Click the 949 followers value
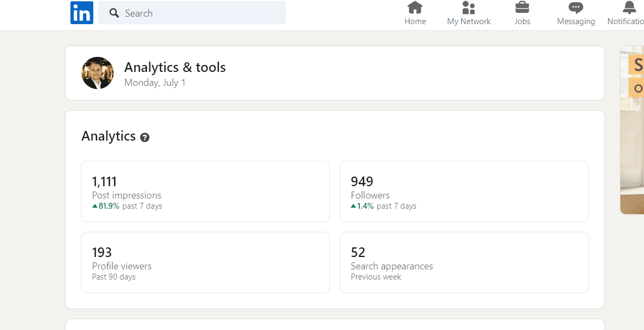 (362, 181)
